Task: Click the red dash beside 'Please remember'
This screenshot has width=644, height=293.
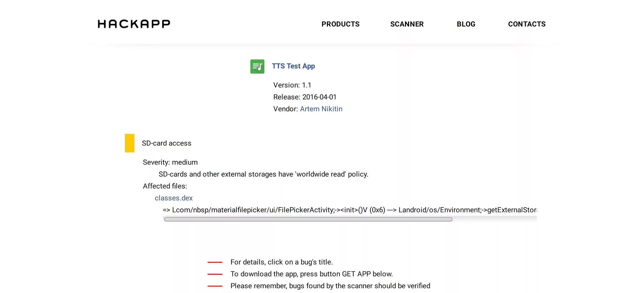Action: [x=215, y=286]
